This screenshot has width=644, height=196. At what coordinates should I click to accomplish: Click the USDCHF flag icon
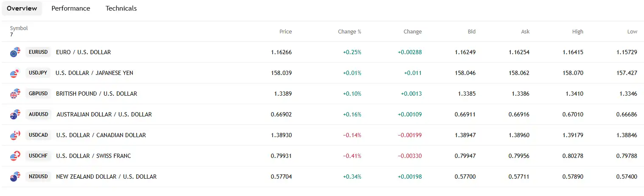click(15, 156)
